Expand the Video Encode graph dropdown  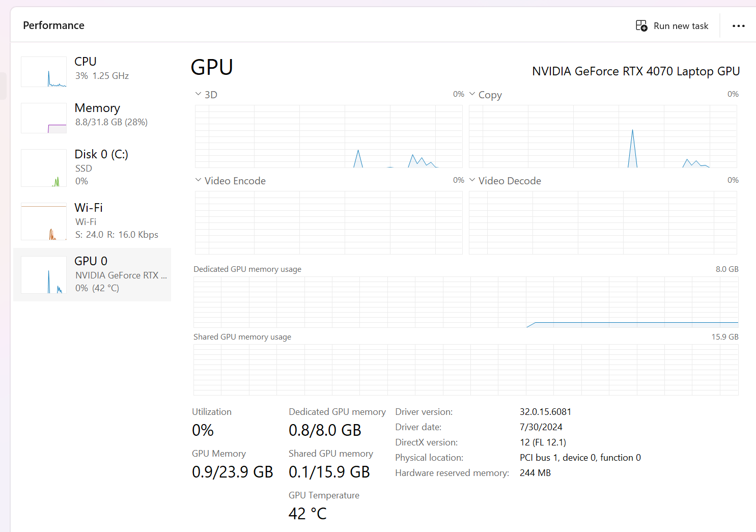[x=231, y=181]
